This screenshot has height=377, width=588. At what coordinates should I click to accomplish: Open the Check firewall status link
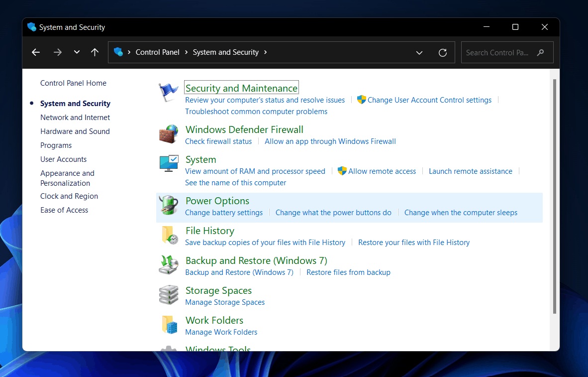click(218, 141)
